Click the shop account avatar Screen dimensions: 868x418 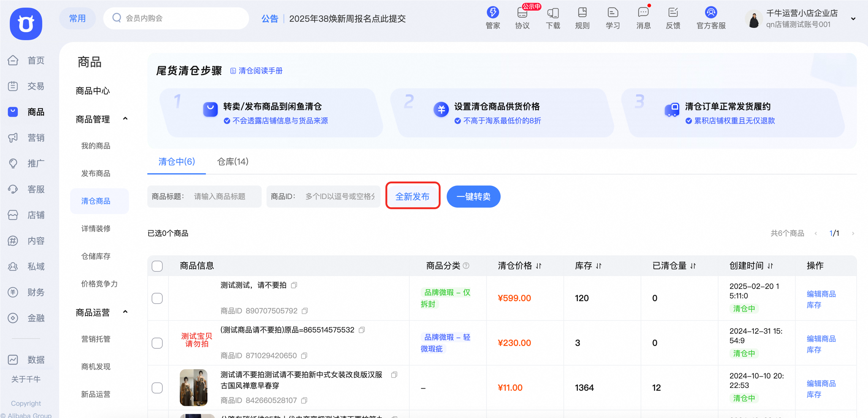coord(753,19)
